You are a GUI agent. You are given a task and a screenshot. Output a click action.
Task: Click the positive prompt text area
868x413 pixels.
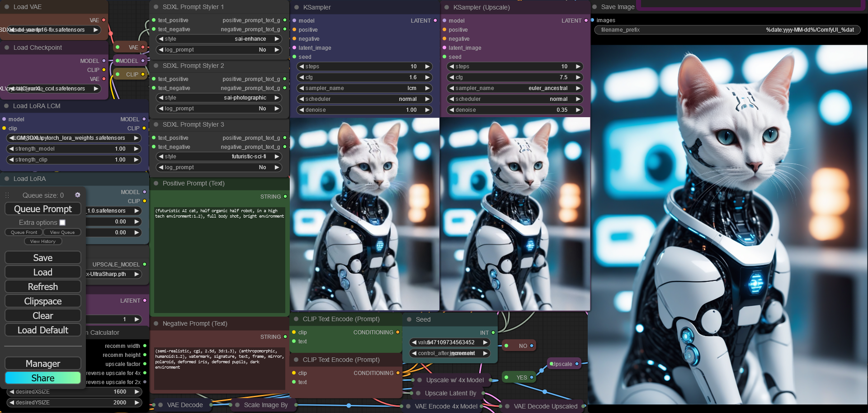[219, 260]
